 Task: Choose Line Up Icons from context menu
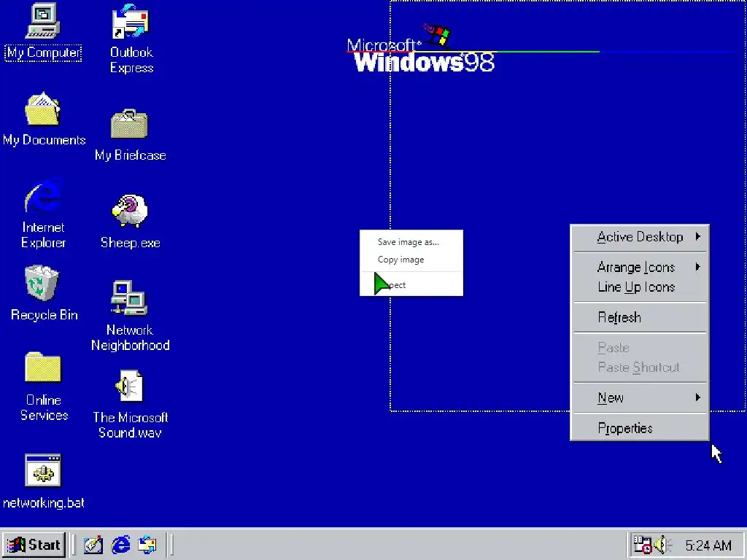(640, 287)
